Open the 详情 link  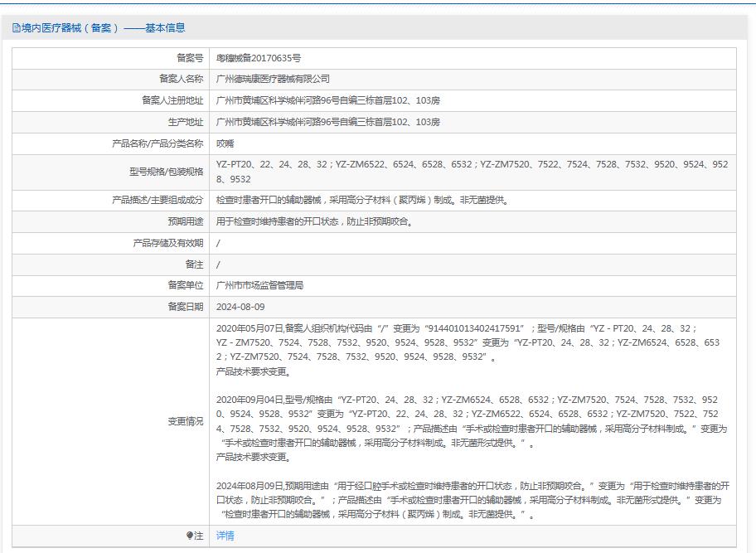[x=225, y=536]
